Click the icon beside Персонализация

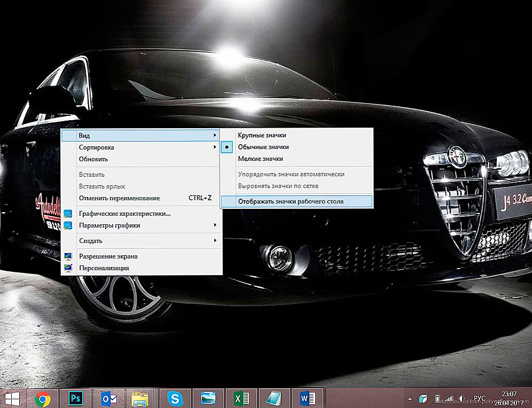tap(68, 268)
